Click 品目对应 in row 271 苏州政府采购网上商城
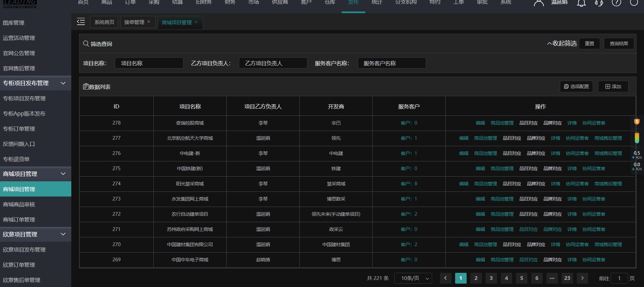 [528, 229]
